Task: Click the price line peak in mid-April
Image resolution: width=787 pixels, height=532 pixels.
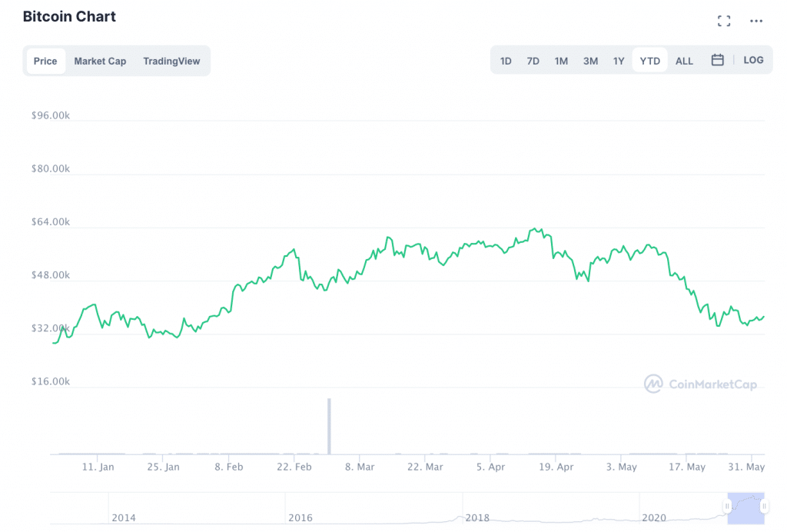Action: [x=533, y=229]
